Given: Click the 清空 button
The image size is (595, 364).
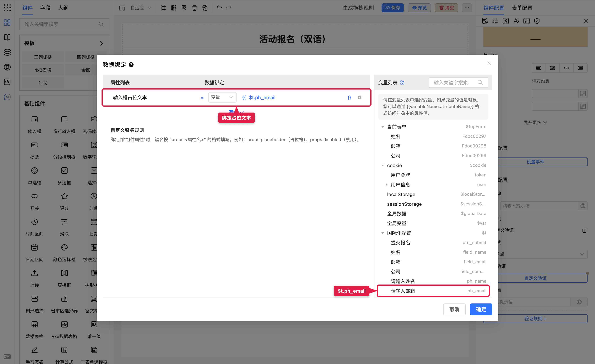Looking at the screenshot, I should tap(446, 8).
